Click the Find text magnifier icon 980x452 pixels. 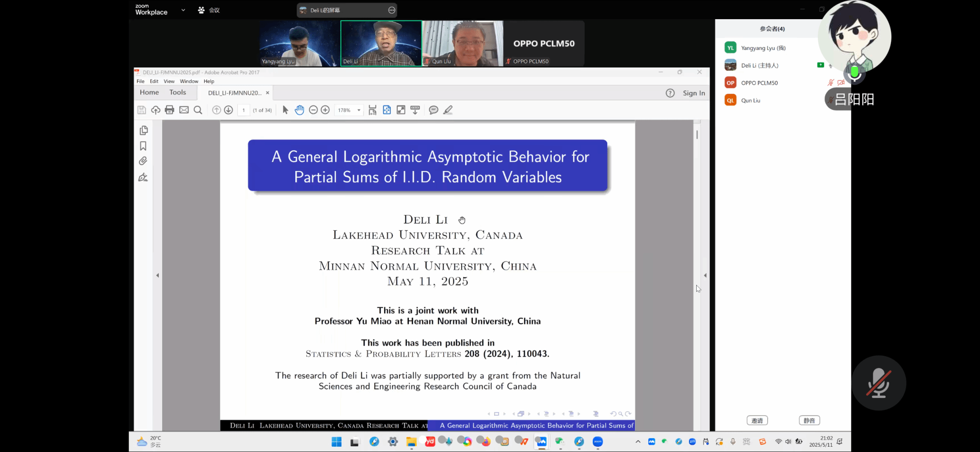(x=198, y=110)
